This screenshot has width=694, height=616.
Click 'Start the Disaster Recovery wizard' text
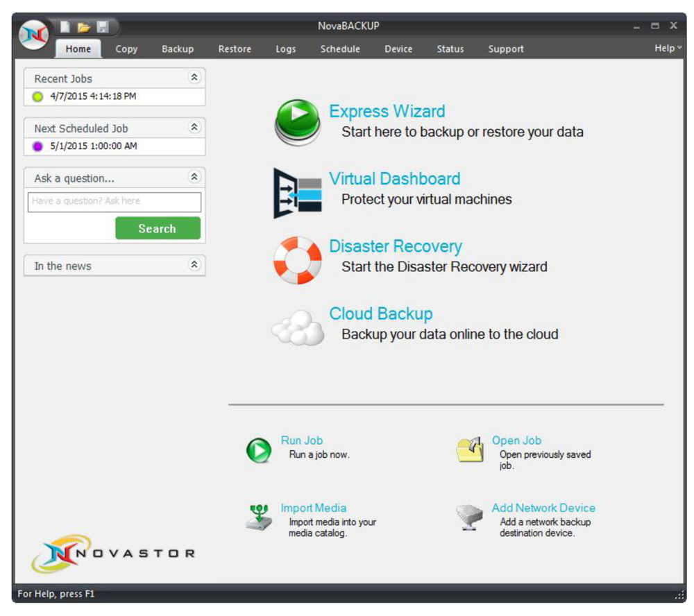point(444,267)
